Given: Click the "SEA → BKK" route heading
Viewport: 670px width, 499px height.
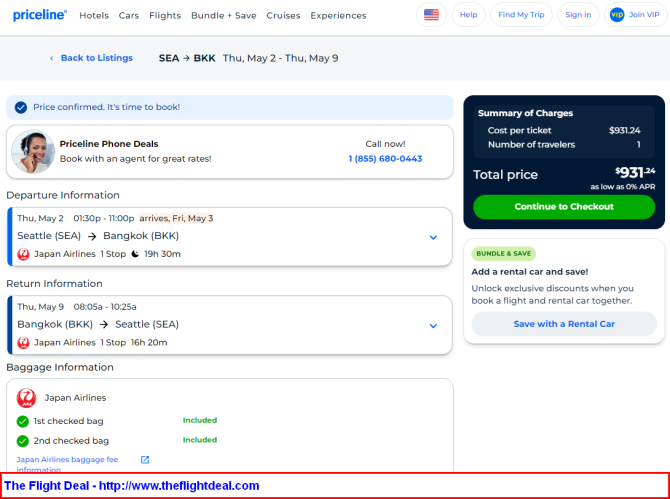Looking at the screenshot, I should (187, 58).
